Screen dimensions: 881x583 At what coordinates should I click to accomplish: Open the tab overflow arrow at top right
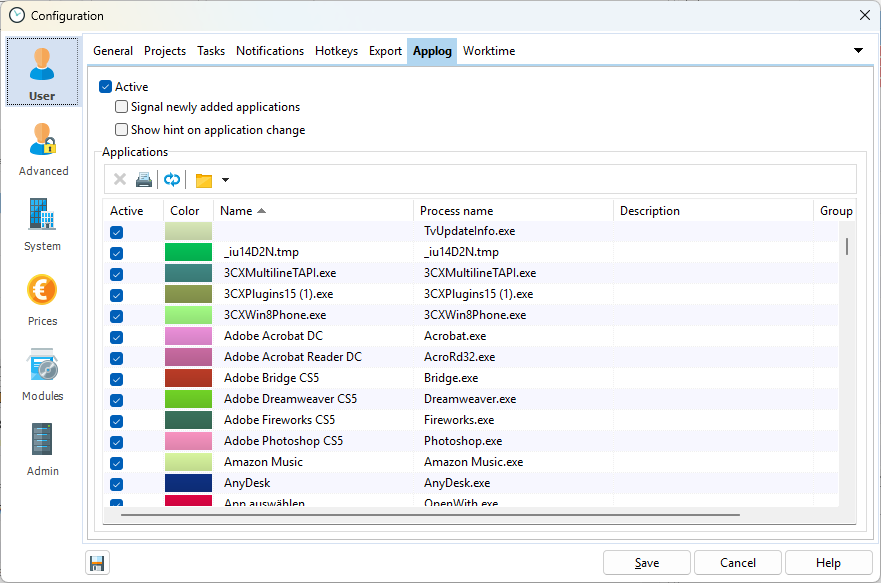[x=858, y=51]
